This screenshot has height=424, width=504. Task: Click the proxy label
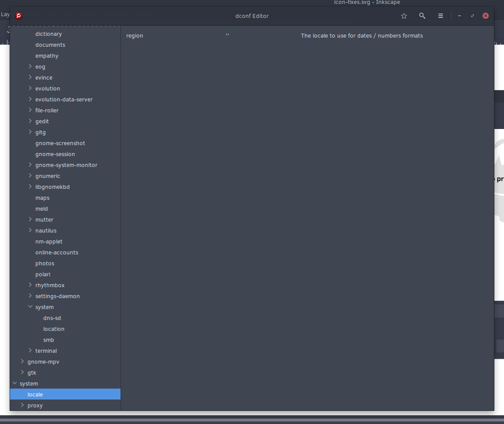(35, 406)
